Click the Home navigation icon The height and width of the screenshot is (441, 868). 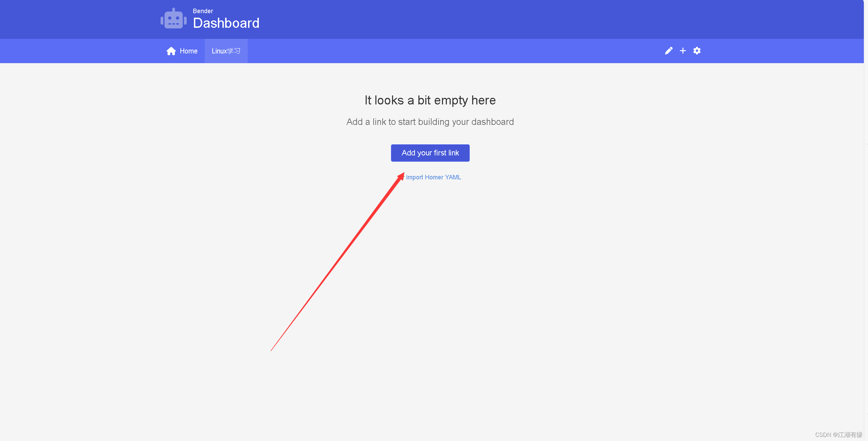coord(171,51)
